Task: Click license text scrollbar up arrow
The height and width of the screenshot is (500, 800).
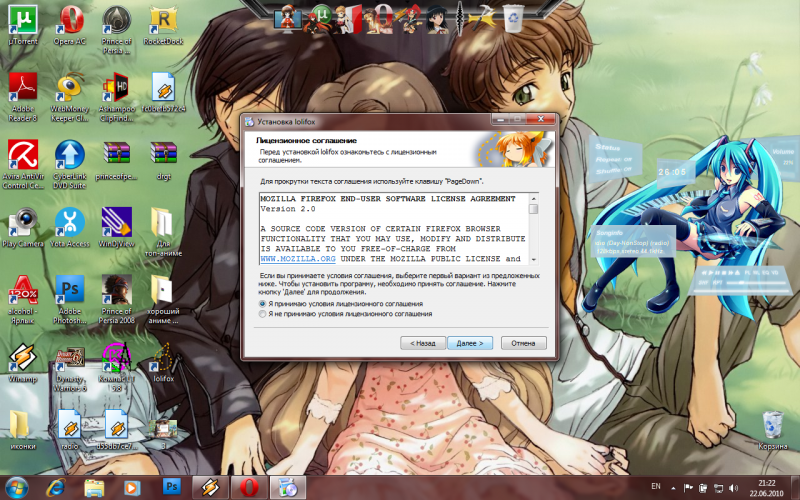Action: pyautogui.click(x=534, y=198)
